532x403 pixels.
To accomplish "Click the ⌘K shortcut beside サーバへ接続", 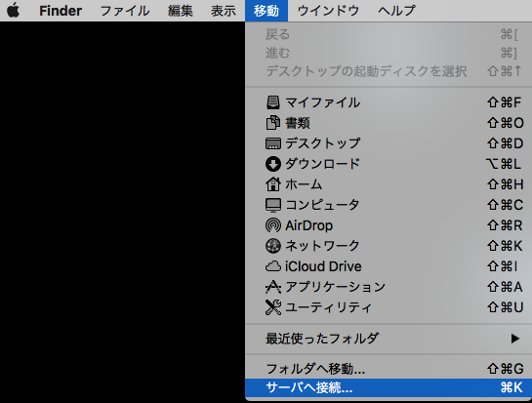I will pyautogui.click(x=512, y=387).
